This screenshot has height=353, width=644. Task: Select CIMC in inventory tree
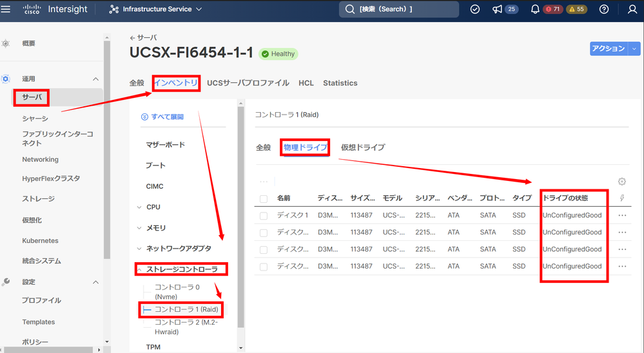[155, 186]
